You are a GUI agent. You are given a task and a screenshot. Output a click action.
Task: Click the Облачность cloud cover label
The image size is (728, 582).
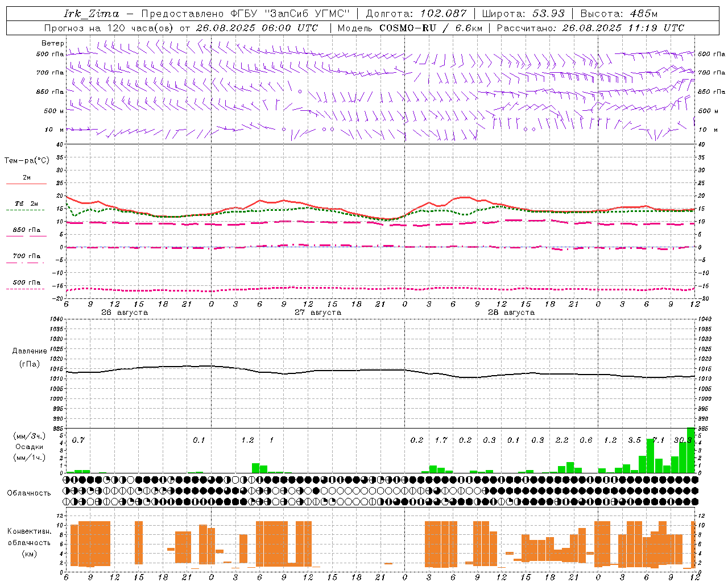click(29, 493)
